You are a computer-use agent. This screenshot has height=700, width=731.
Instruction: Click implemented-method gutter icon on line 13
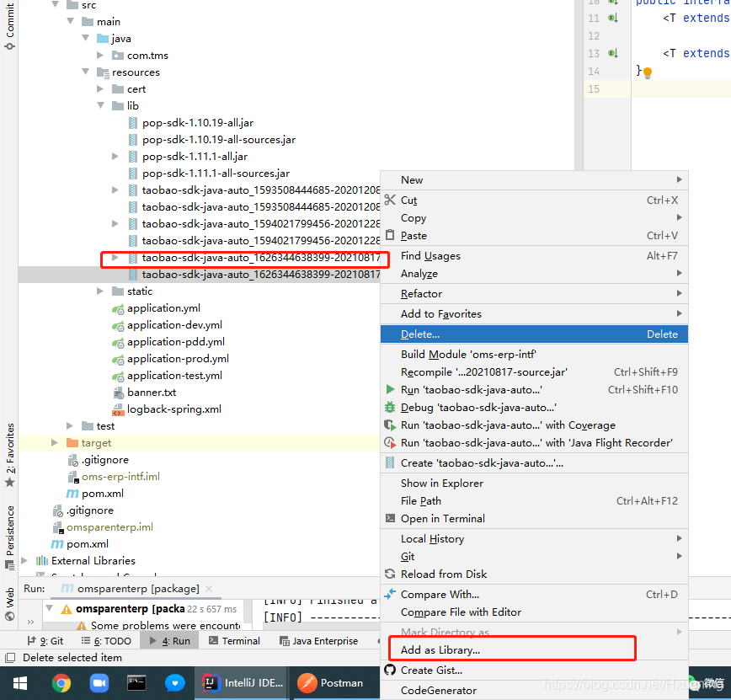tap(612, 54)
